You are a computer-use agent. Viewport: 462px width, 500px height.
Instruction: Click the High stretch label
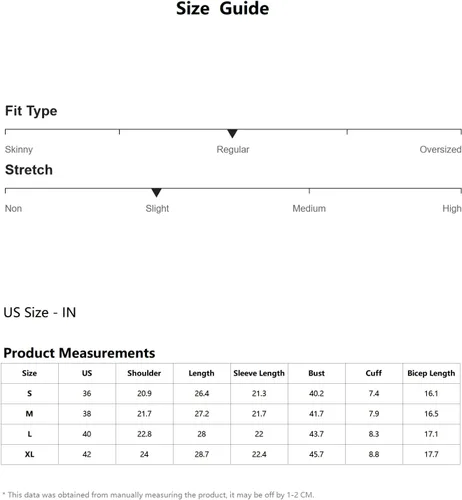(x=452, y=208)
